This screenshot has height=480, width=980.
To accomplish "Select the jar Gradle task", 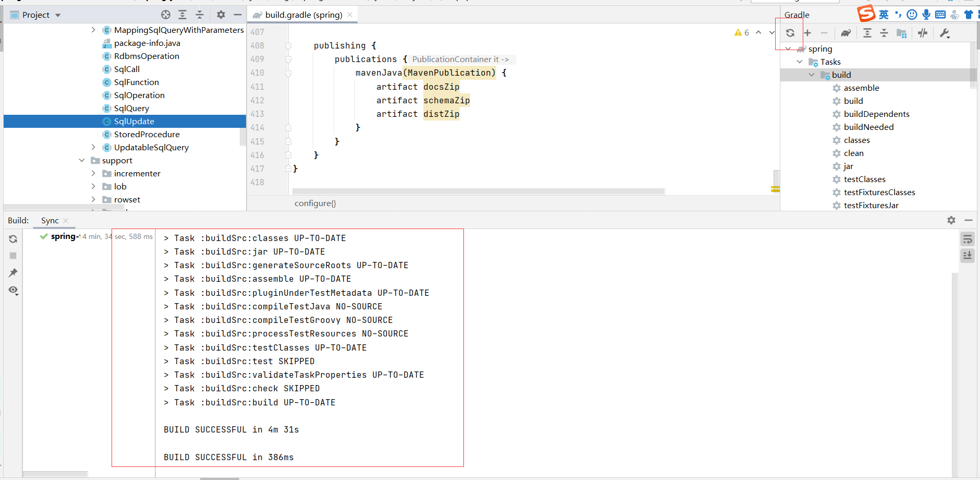I will coord(848,166).
